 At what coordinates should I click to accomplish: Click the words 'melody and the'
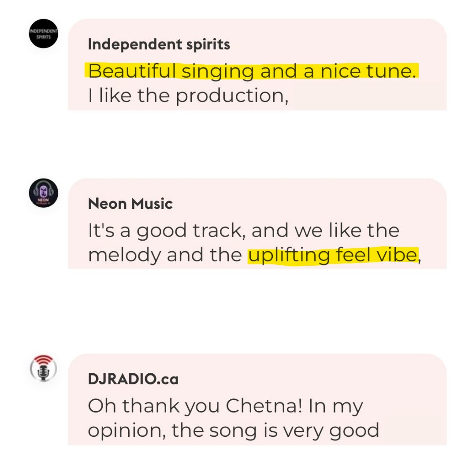[x=165, y=255]
